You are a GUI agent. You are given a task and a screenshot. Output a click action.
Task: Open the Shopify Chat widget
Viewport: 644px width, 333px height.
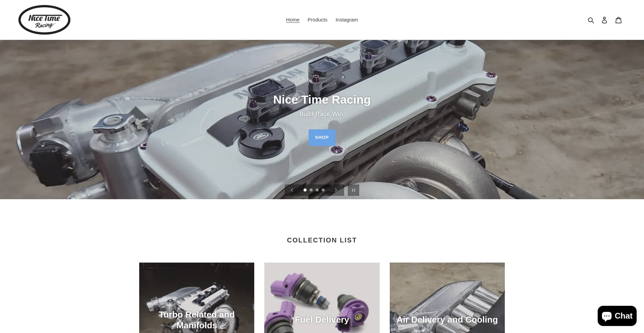617,316
